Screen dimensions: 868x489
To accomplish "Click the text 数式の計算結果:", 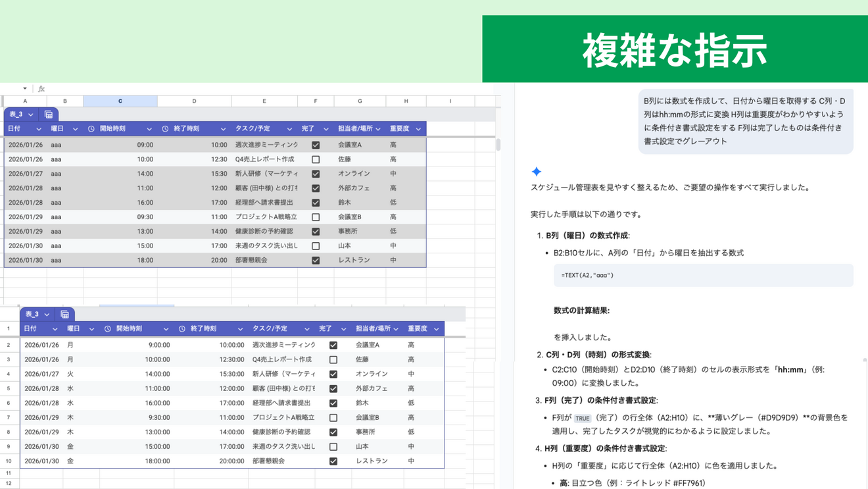I will (581, 311).
